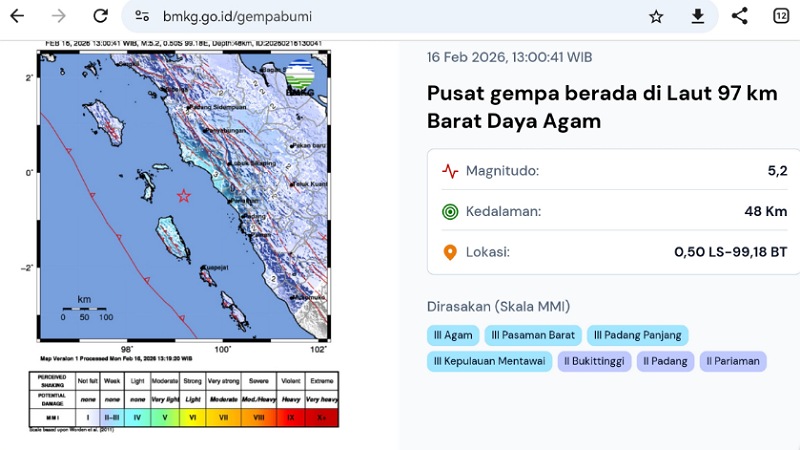Click the "Dirasakan (Skala MMI)" label

498,307
